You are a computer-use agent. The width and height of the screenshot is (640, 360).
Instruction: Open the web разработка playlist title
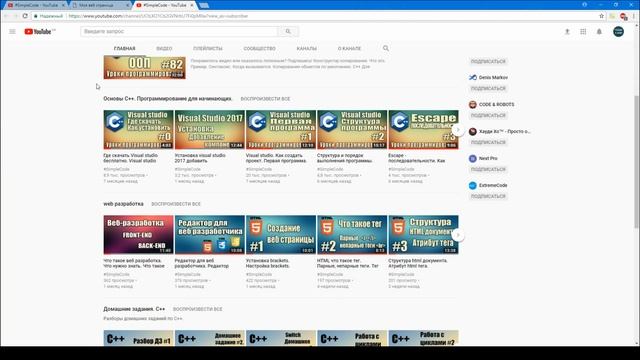(123, 204)
